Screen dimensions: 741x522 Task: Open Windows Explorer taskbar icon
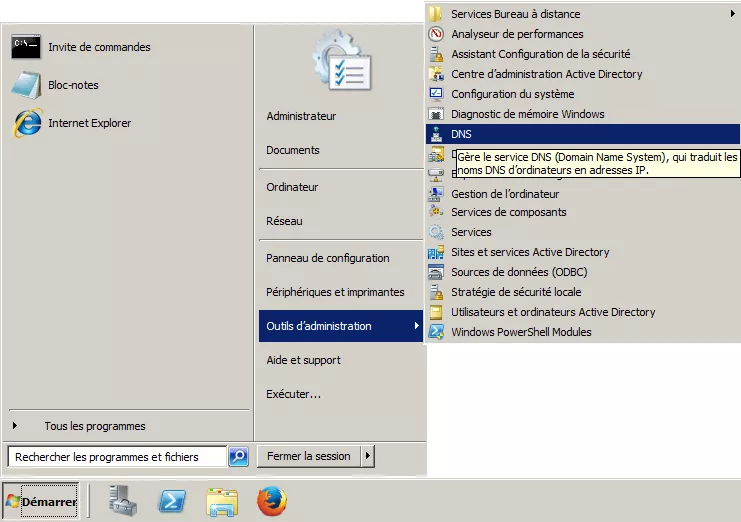[x=222, y=502]
